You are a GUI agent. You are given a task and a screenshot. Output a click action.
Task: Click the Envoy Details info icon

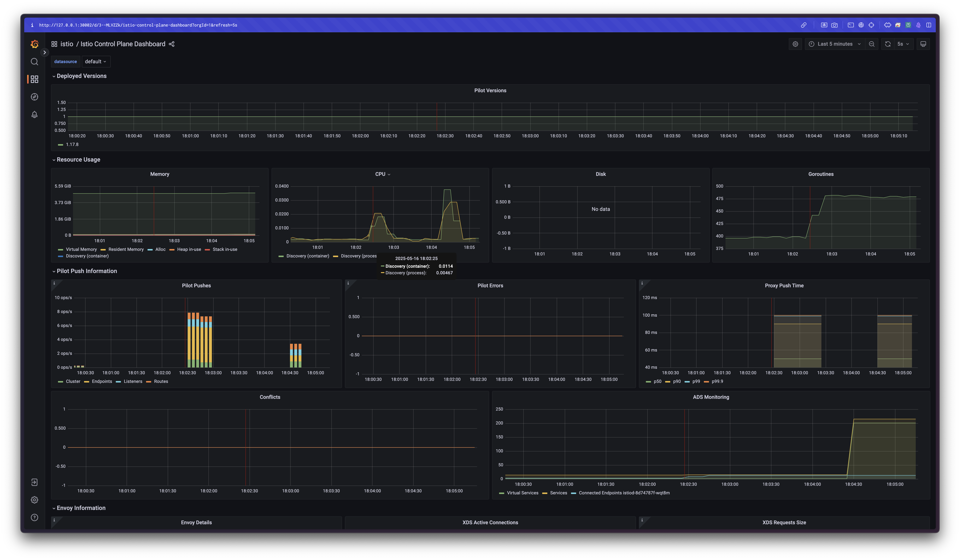coord(54,520)
